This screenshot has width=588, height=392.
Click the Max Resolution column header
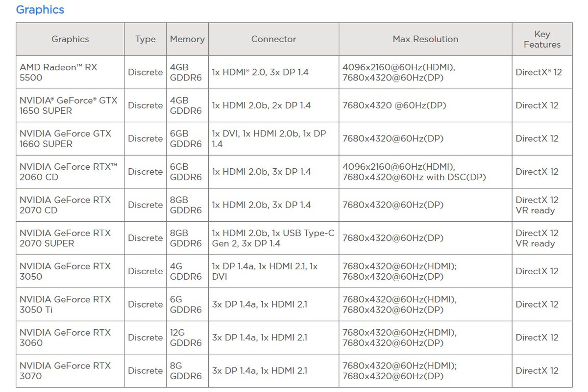point(425,39)
